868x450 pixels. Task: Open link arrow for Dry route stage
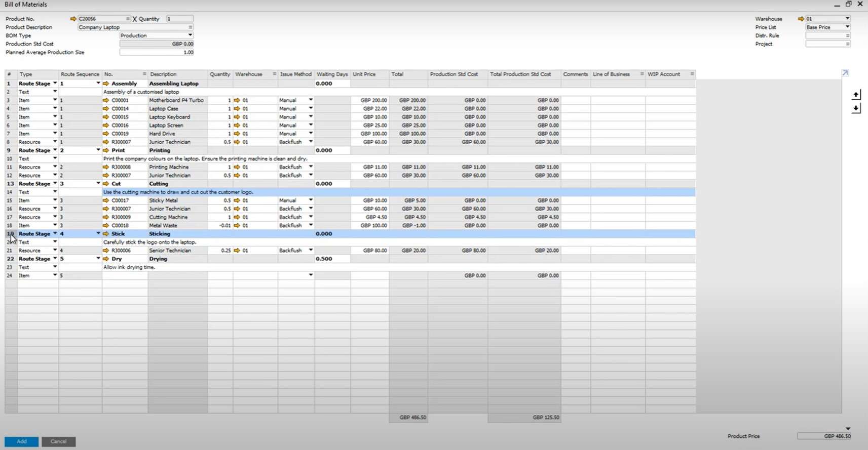point(106,259)
